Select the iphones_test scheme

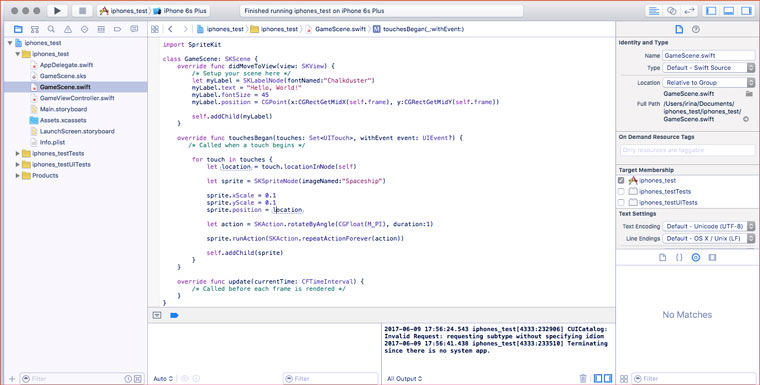(x=124, y=11)
